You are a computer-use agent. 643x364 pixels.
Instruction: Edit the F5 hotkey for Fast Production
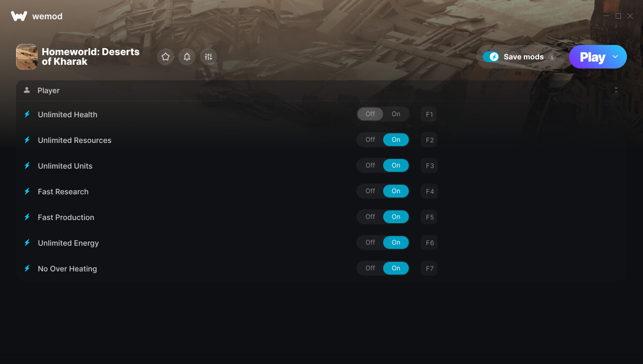tap(429, 217)
